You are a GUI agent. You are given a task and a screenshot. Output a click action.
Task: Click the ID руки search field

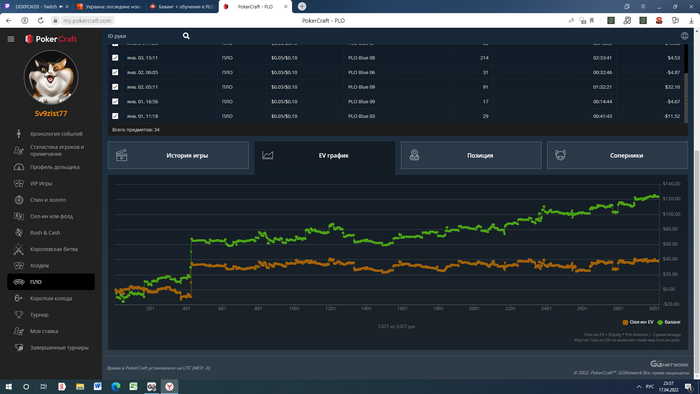tap(143, 36)
